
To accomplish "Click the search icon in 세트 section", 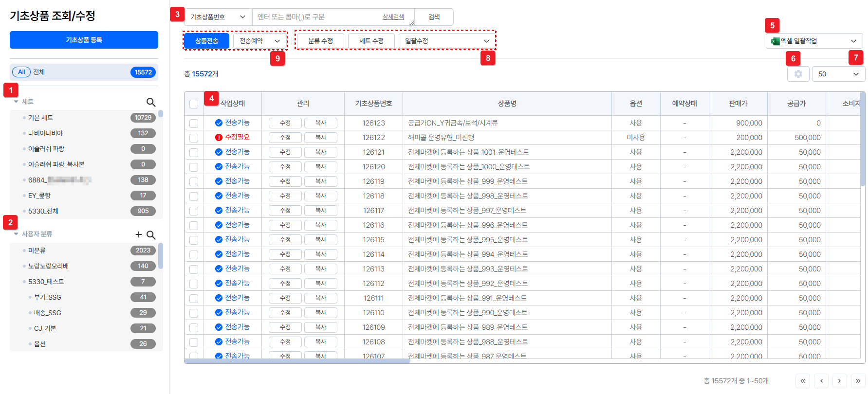I will click(x=151, y=102).
